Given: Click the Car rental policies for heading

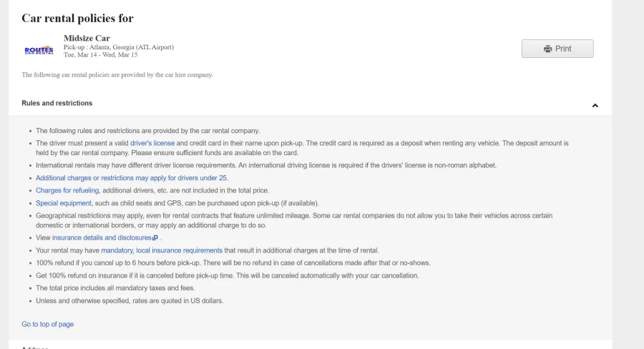Looking at the screenshot, I should tap(77, 18).
